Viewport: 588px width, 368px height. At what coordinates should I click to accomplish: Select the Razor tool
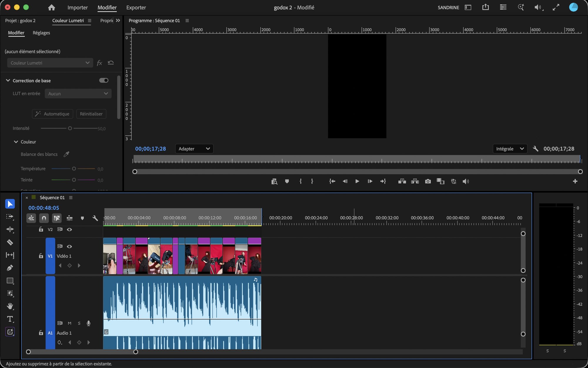coord(10,242)
